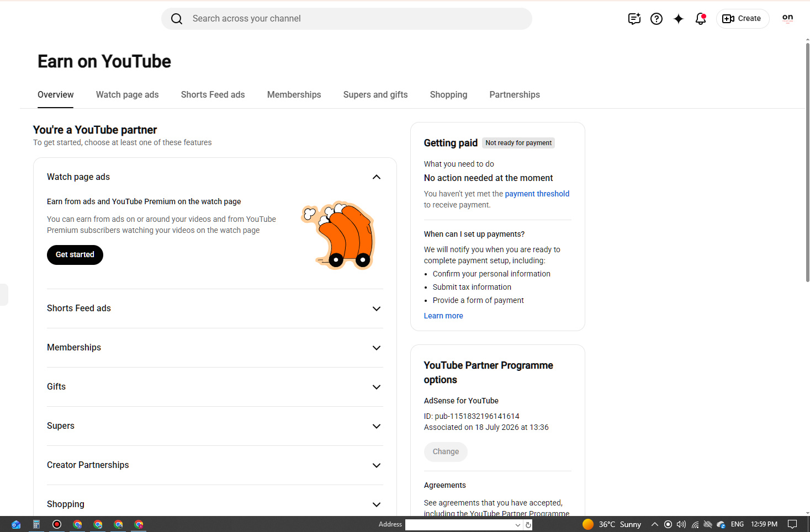Click the 'You're a YouTube partner' heading
Viewport: 810px width, 532px height.
coord(95,130)
